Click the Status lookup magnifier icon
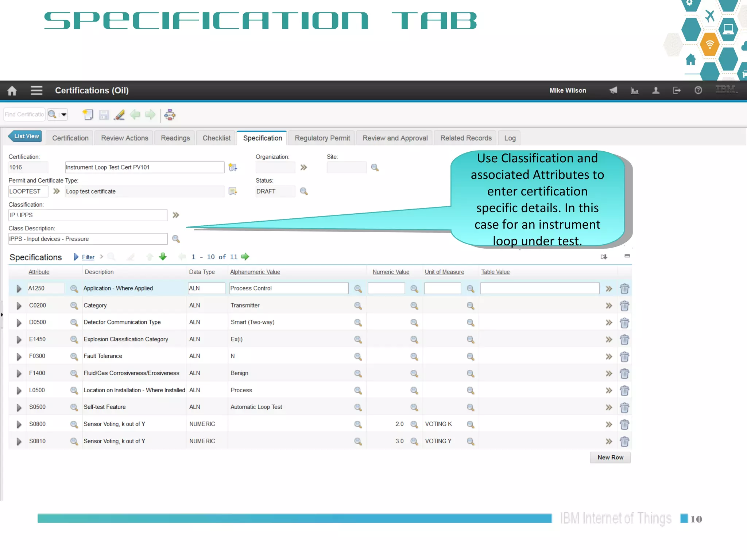 [304, 191]
